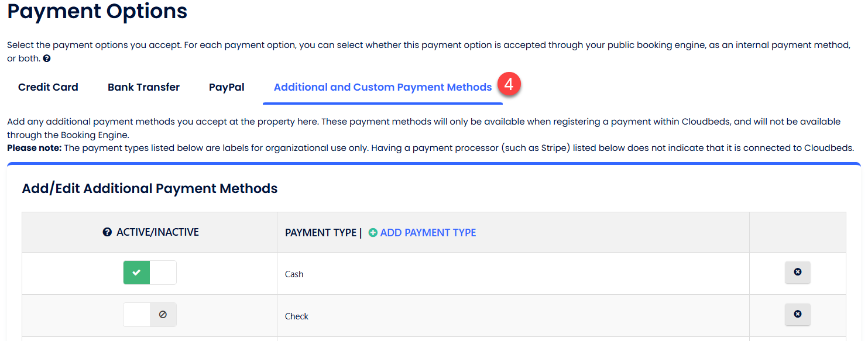Click the ACTIVE/INACTIVE column header
Screen dimensions: 868x341
pyautogui.click(x=157, y=232)
